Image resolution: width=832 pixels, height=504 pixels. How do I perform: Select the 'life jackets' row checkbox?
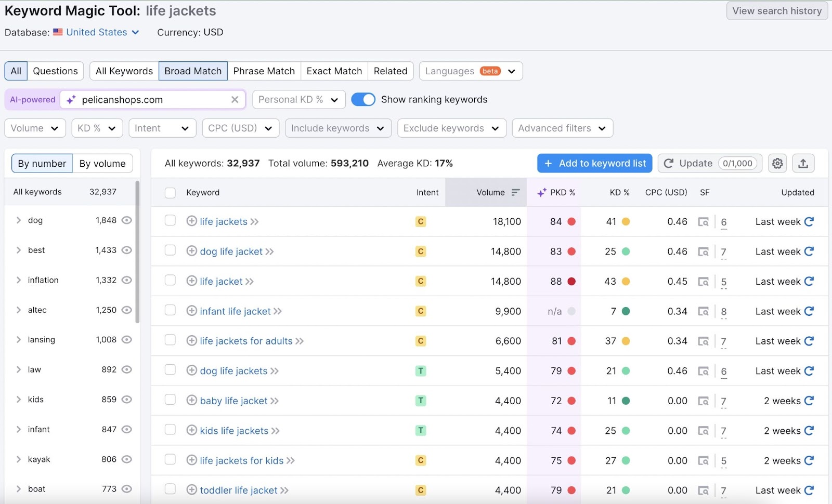(x=170, y=220)
